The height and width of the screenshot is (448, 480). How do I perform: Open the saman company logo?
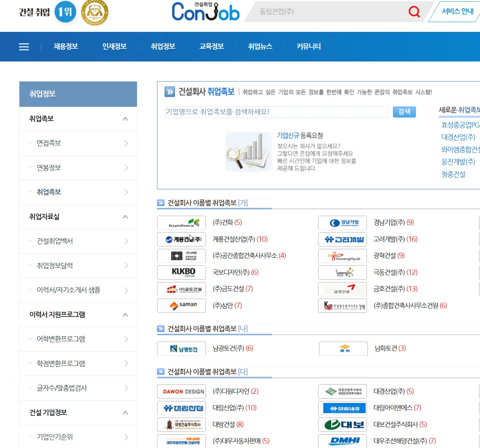click(x=182, y=305)
